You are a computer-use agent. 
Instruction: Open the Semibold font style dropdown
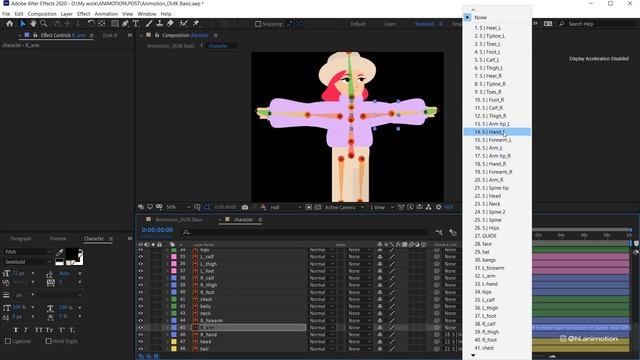(x=28, y=262)
